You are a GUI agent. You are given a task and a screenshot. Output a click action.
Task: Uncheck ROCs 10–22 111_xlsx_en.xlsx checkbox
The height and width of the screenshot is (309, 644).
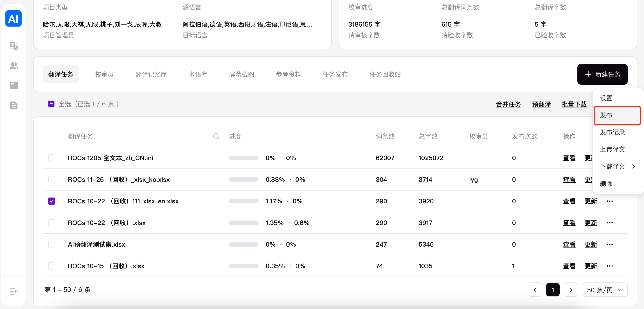52,201
